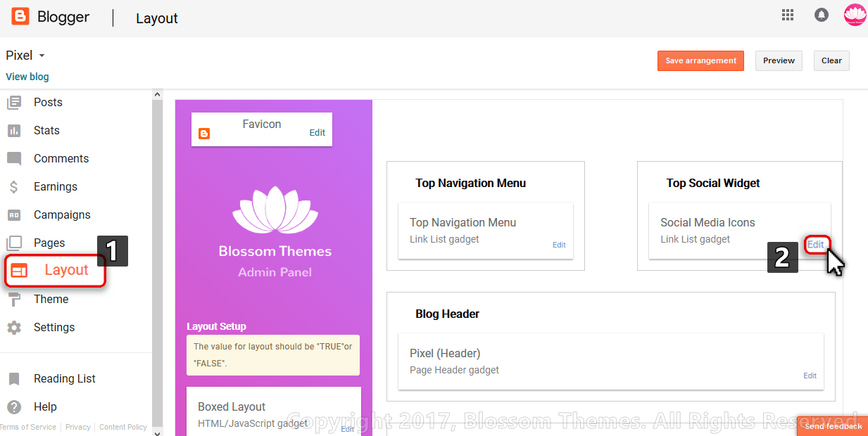The image size is (868, 436).
Task: Click the Posts sidebar icon
Action: point(14,103)
